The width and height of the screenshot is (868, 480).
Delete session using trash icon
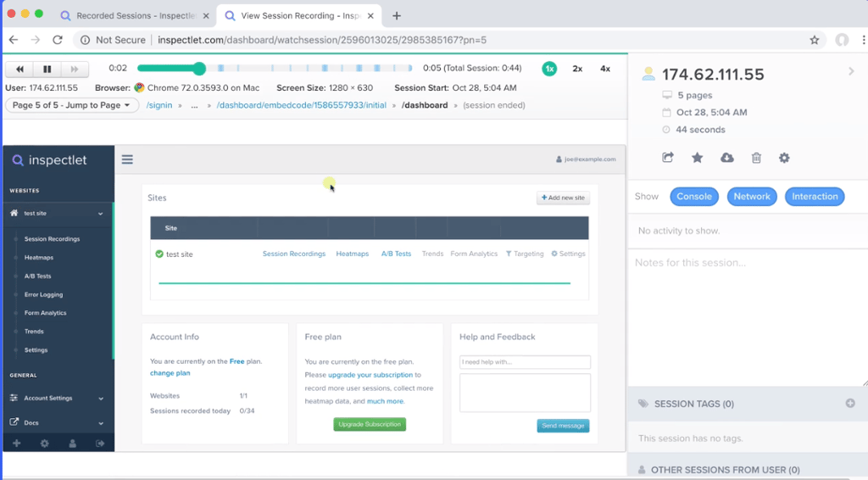click(756, 158)
